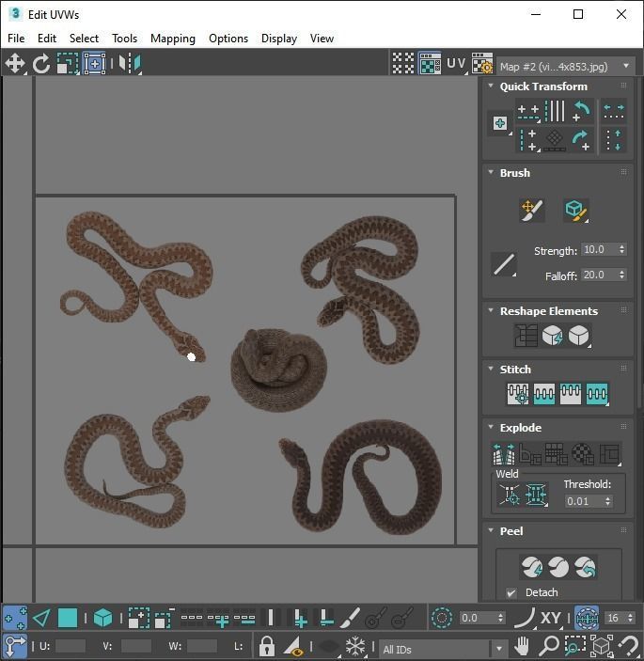
Task: Open the texture checker settings icon
Action: click(481, 64)
